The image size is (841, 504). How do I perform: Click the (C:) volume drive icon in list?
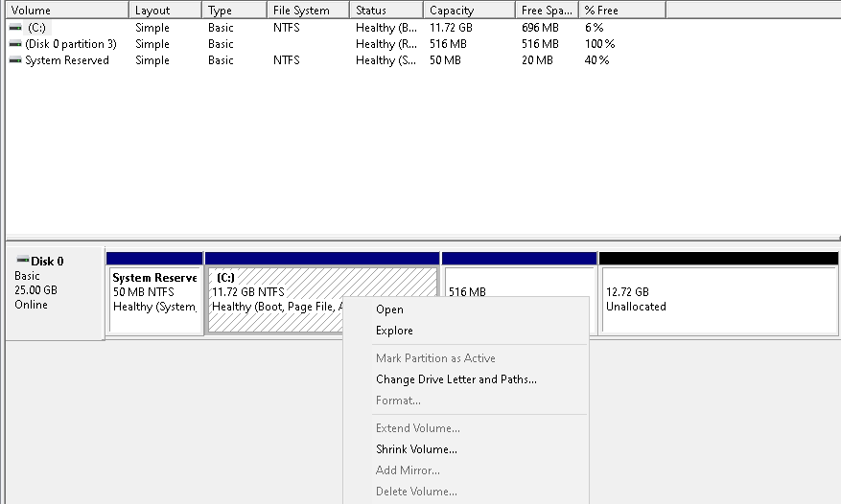[x=15, y=28]
